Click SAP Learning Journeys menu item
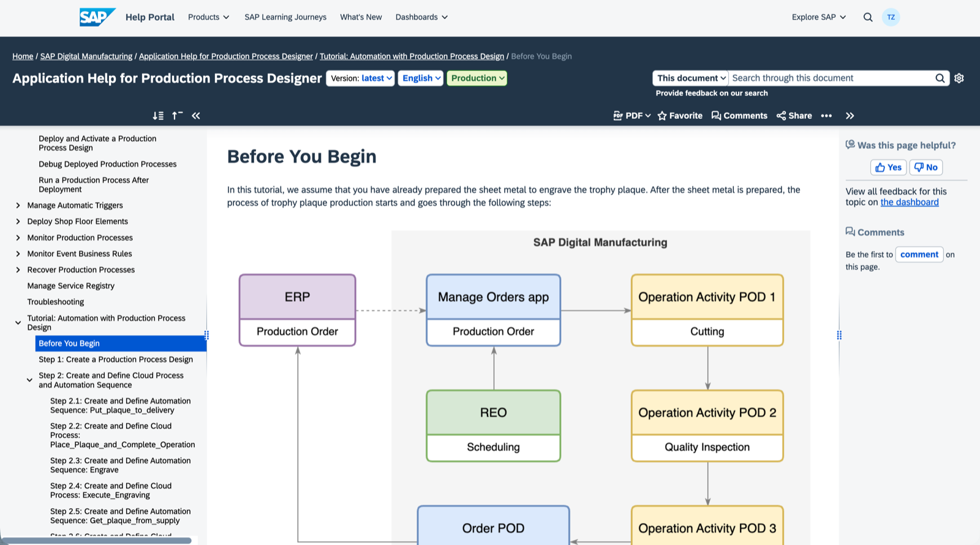Screen dimensions: 980x545 tap(285, 17)
